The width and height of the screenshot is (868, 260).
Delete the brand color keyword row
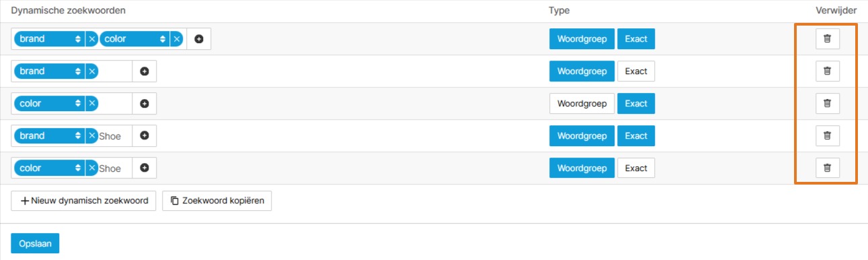point(828,39)
